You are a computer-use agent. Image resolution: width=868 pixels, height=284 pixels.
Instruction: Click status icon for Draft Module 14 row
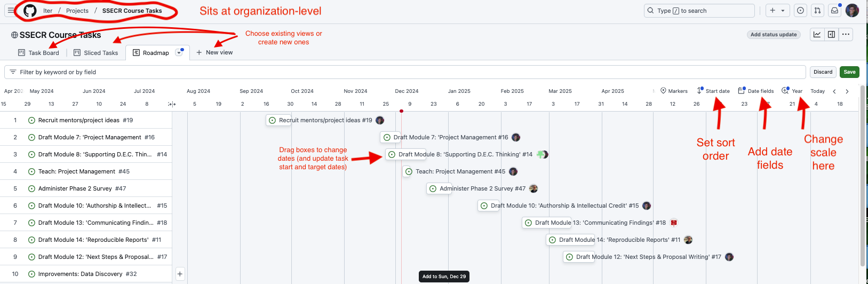pos(31,240)
